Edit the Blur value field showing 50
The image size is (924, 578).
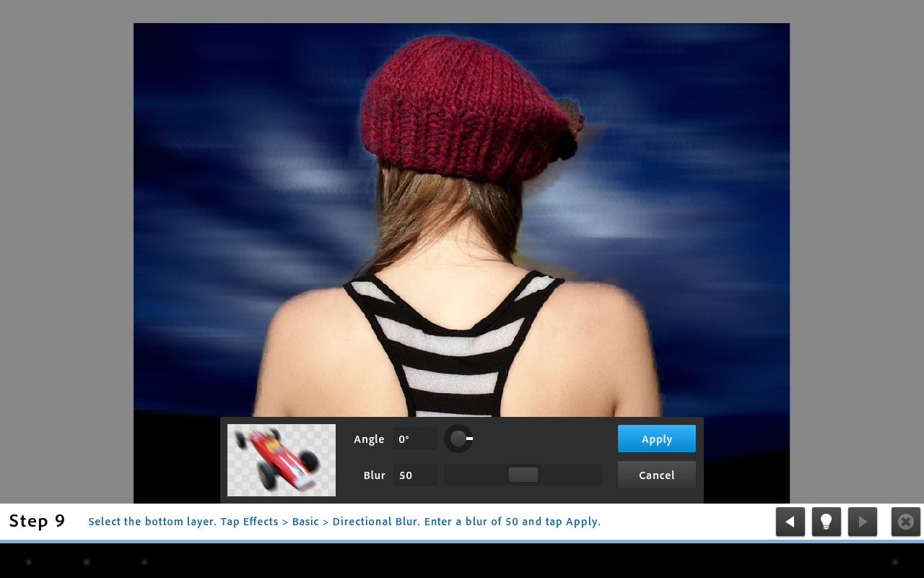point(414,475)
